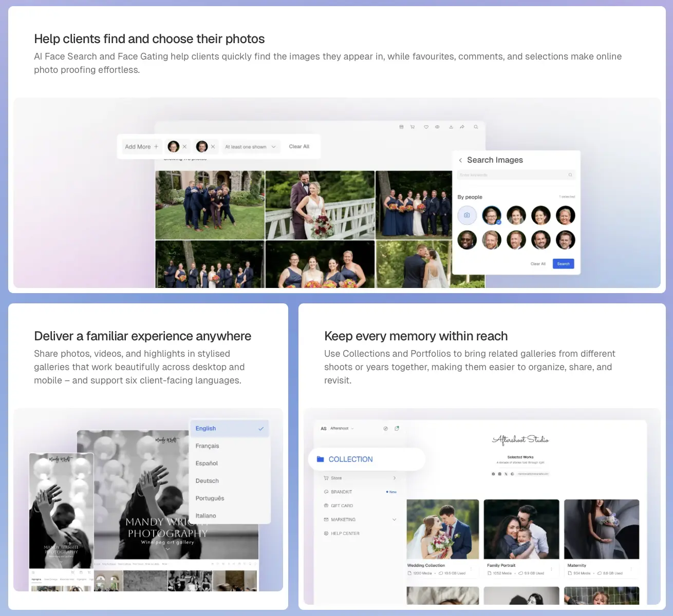Expand the Store sidebar chevron

[x=395, y=478]
